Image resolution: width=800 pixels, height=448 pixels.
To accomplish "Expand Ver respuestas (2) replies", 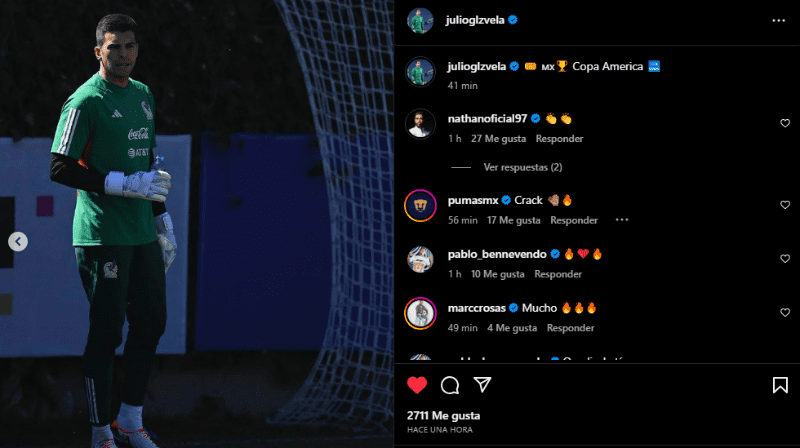I will 522,167.
